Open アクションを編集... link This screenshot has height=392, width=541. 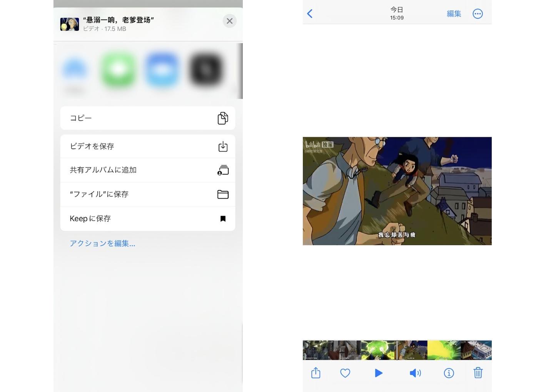click(x=102, y=243)
